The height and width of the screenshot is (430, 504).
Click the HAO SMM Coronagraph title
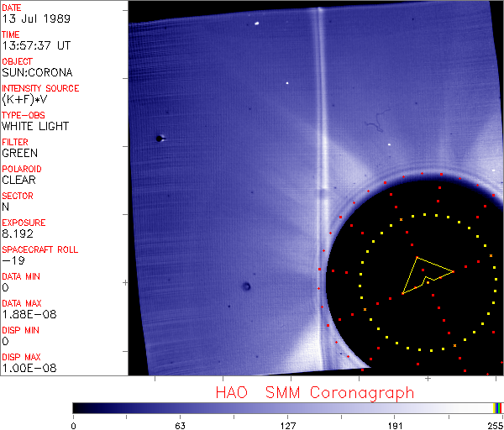(315, 393)
